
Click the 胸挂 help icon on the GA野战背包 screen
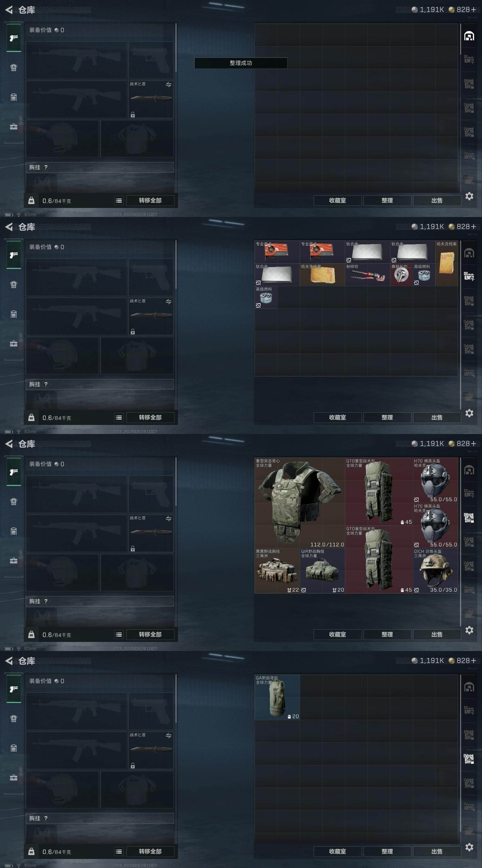[x=46, y=818]
